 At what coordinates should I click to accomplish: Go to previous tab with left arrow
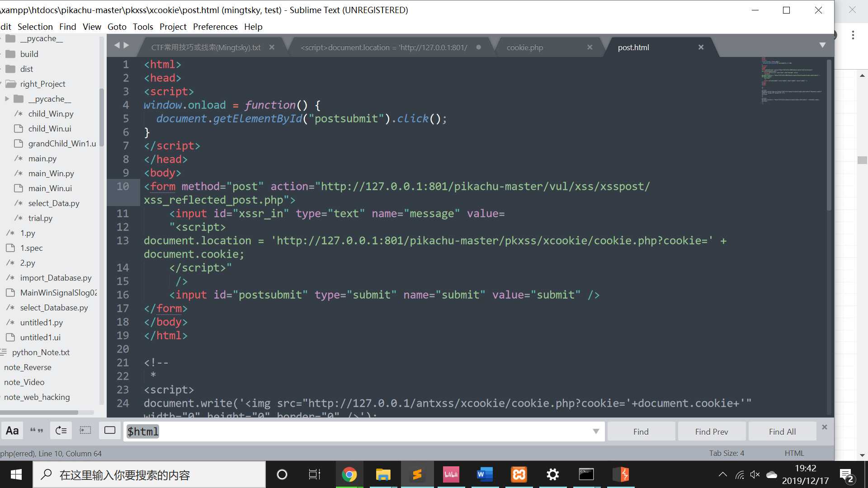[x=117, y=45]
